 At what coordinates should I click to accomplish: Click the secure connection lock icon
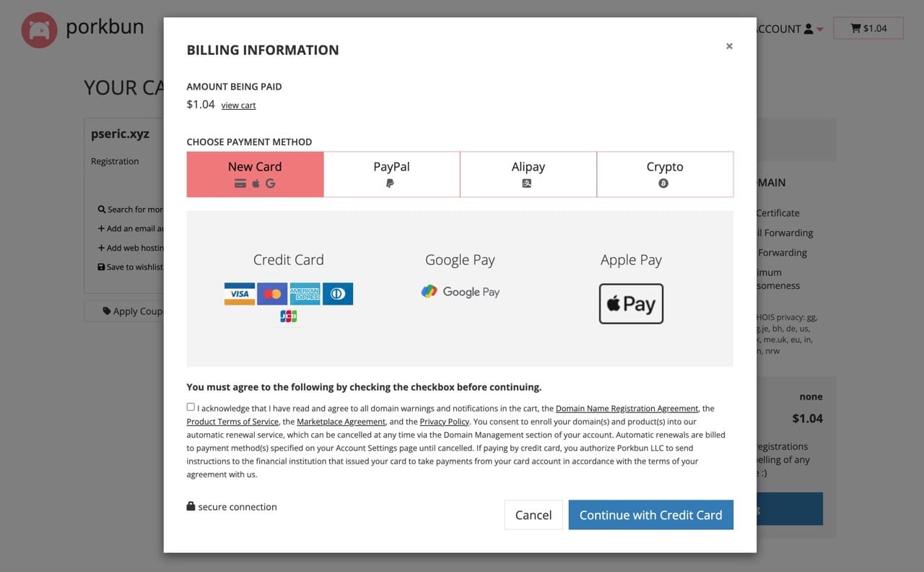(x=191, y=506)
